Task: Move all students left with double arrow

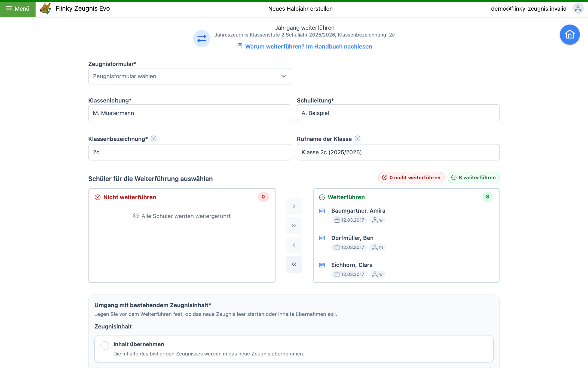Action: (294, 264)
